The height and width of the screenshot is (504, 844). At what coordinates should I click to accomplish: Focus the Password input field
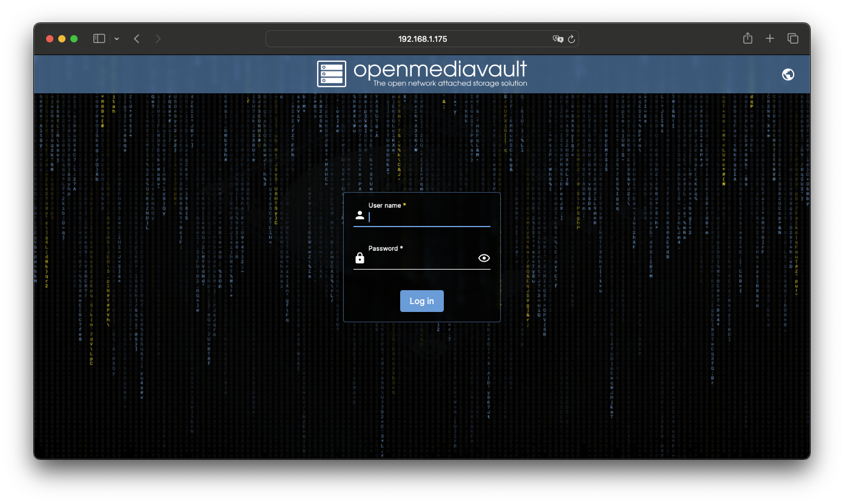[x=421, y=259]
